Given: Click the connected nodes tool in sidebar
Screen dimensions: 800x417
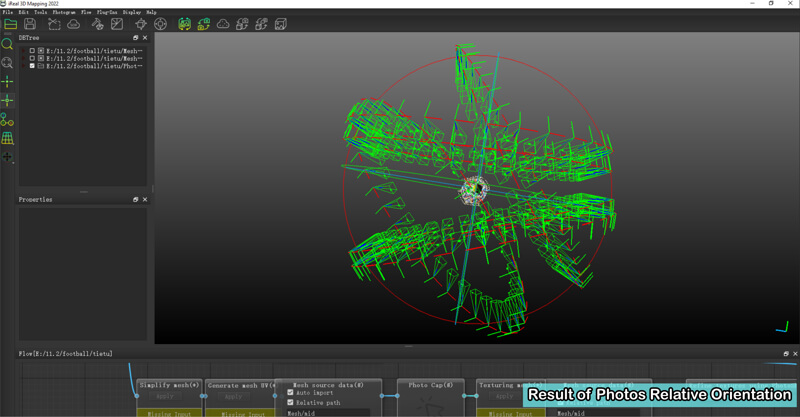Looking at the screenshot, I should [x=7, y=119].
